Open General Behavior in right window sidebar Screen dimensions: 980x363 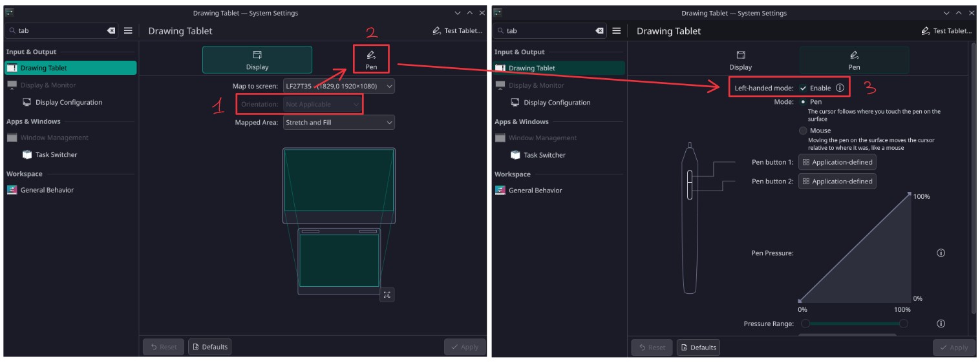pyautogui.click(x=535, y=191)
